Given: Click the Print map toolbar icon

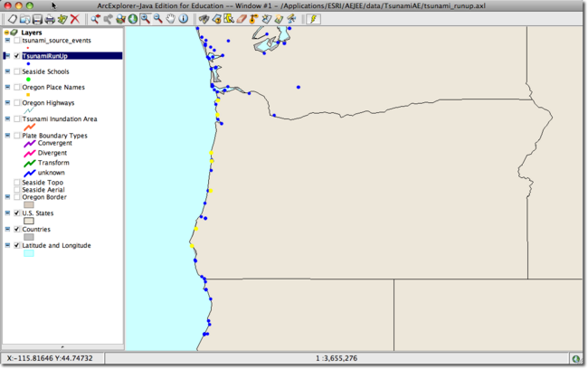Looking at the screenshot, I should click(x=50, y=19).
